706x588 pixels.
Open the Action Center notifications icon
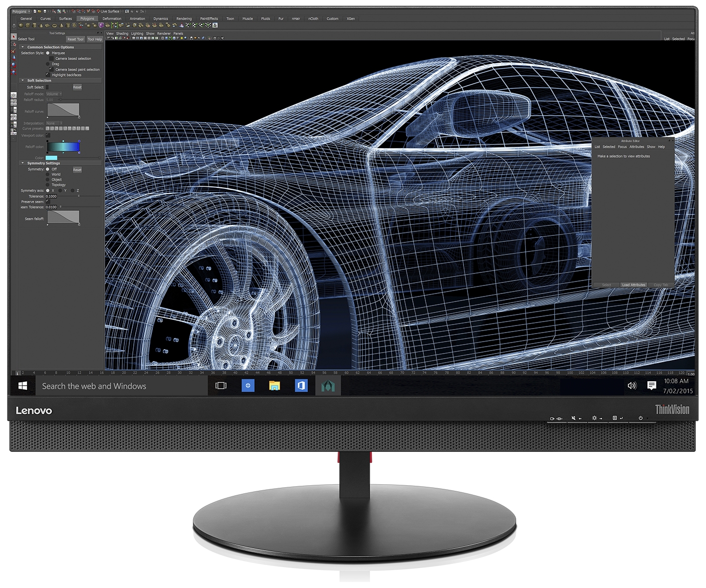click(x=651, y=386)
